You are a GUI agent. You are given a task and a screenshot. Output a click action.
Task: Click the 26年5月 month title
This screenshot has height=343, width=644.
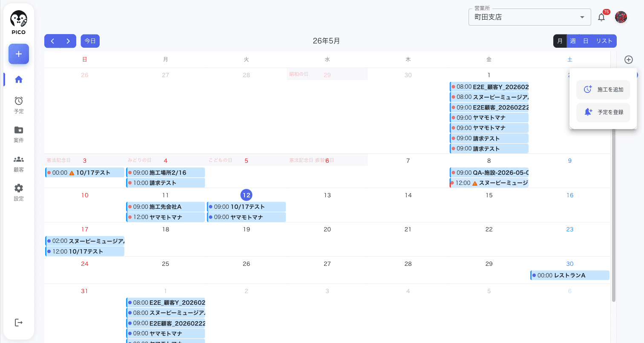tap(326, 41)
